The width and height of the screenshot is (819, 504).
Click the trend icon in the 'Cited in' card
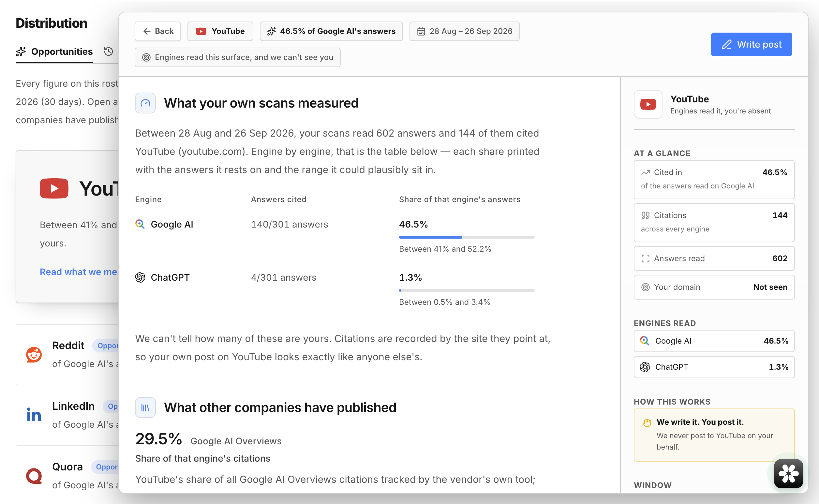point(645,172)
